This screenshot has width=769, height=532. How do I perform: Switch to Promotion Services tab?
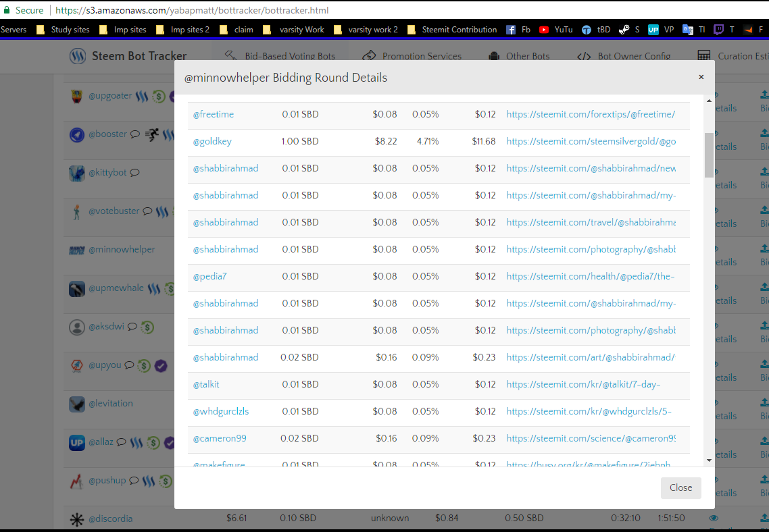point(412,56)
